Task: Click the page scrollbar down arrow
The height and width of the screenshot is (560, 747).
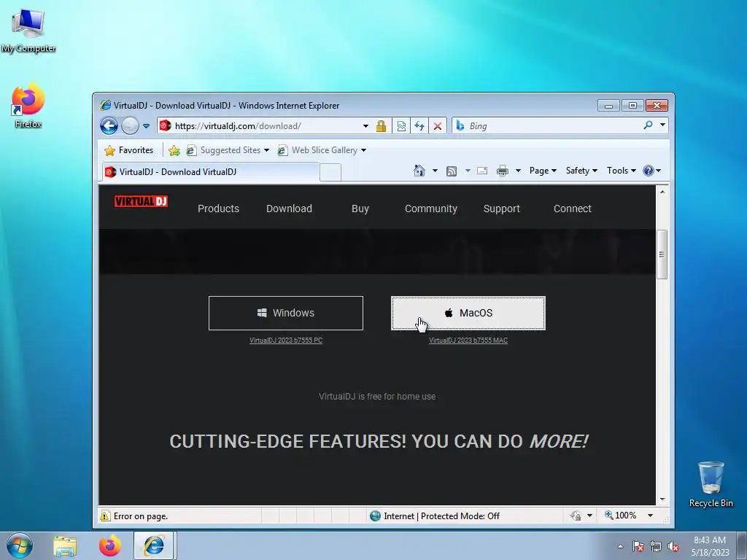Action: point(662,499)
